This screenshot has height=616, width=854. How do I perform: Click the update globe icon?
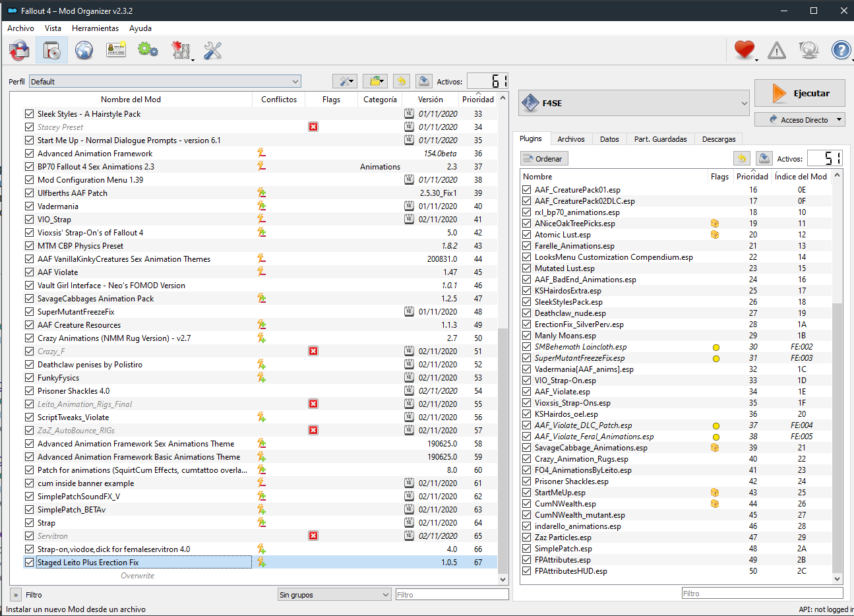(809, 50)
